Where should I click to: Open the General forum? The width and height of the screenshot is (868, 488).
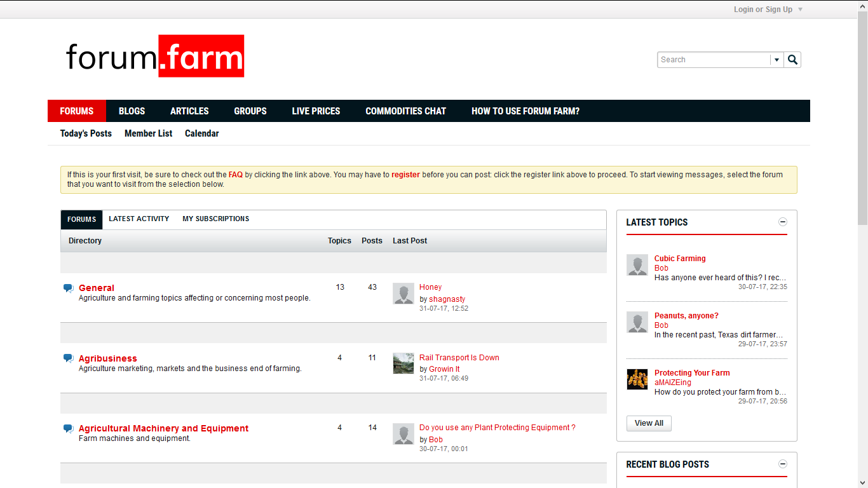pos(97,288)
